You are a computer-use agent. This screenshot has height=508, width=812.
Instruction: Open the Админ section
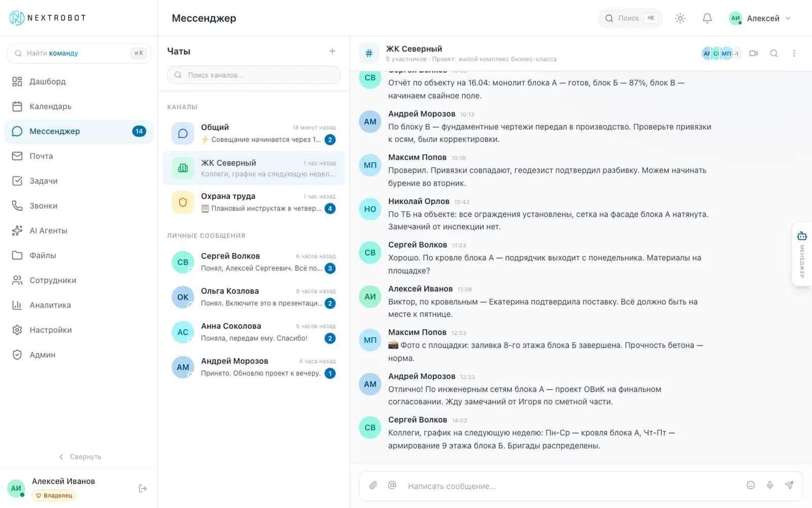79,355
